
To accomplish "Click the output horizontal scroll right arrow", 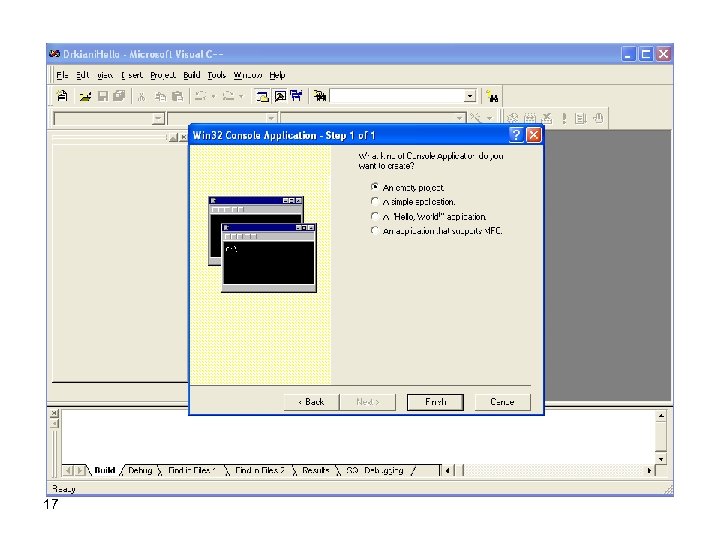I will 649,470.
